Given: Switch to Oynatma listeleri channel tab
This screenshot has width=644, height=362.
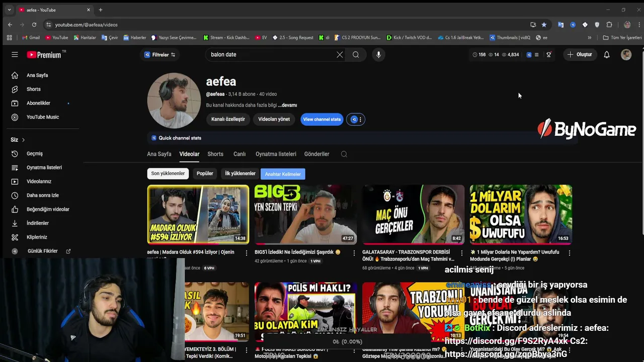Looking at the screenshot, I should [x=276, y=154].
